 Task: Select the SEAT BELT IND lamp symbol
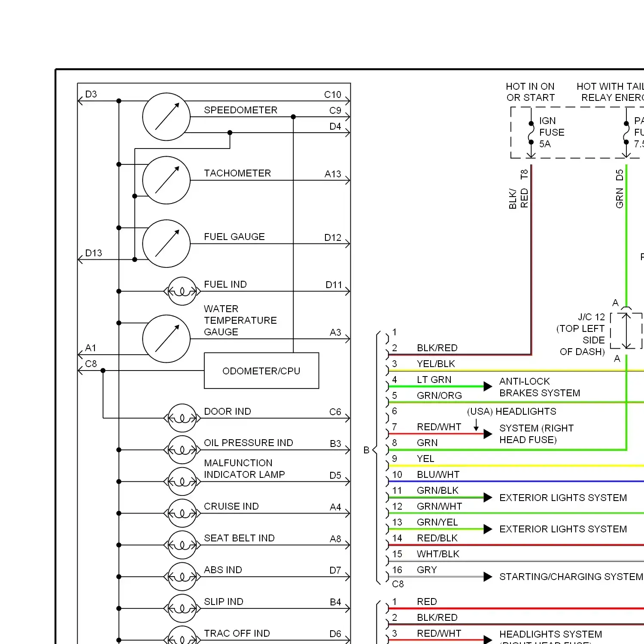(x=182, y=545)
